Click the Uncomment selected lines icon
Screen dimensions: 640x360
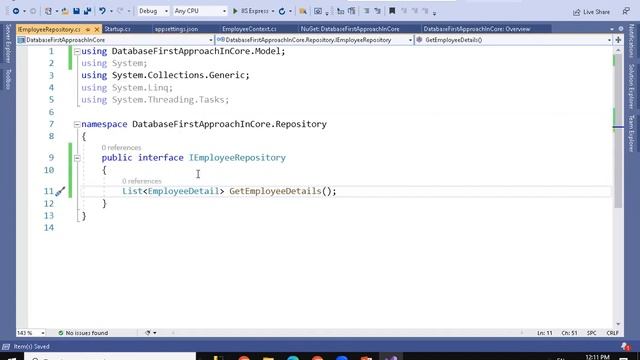pos(351,11)
